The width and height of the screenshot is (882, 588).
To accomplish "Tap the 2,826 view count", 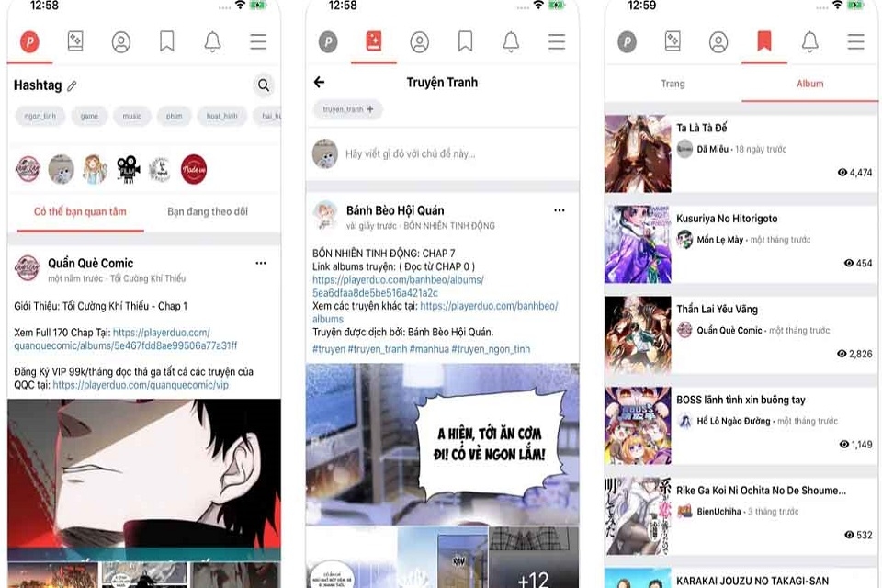I will pos(855,354).
